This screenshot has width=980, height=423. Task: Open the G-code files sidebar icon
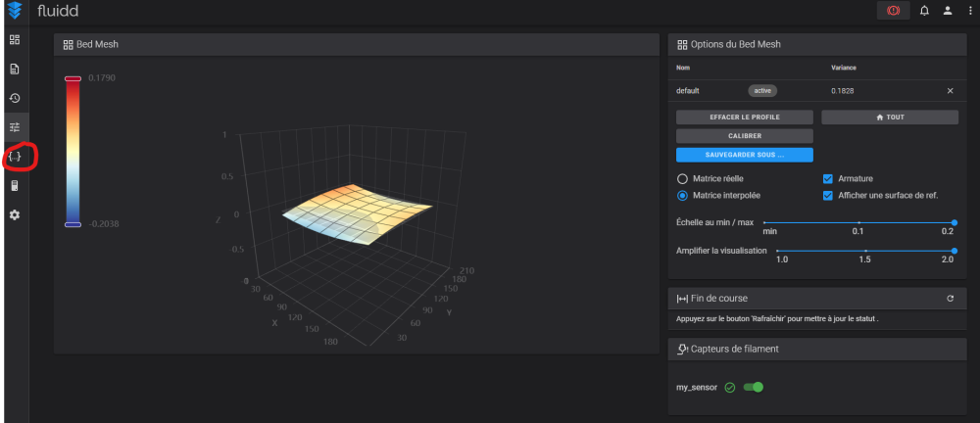pos(15,69)
